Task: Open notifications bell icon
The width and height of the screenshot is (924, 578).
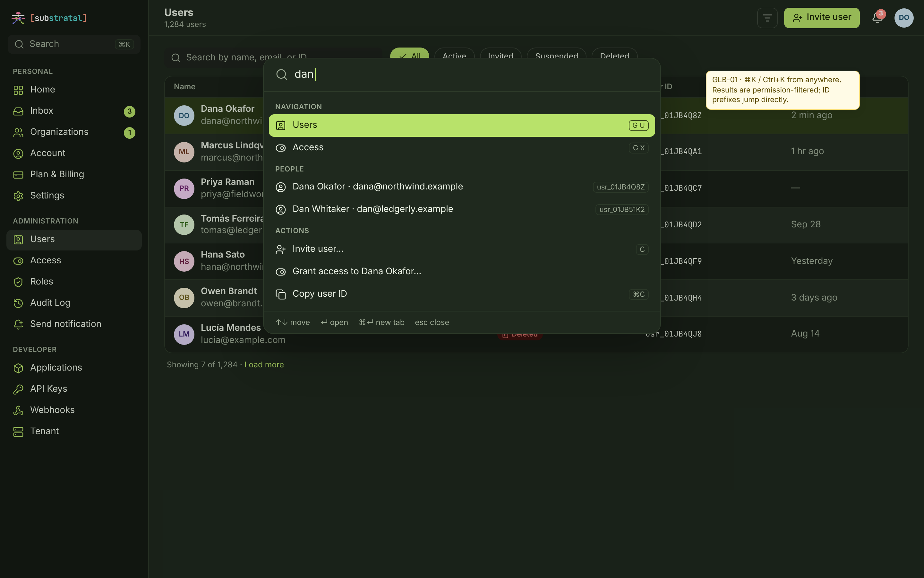Action: click(877, 18)
